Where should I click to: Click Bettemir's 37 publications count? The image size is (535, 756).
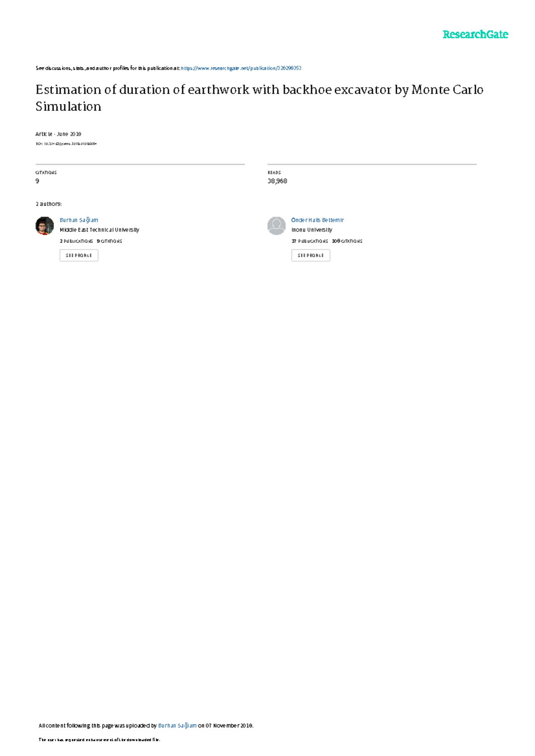point(310,241)
